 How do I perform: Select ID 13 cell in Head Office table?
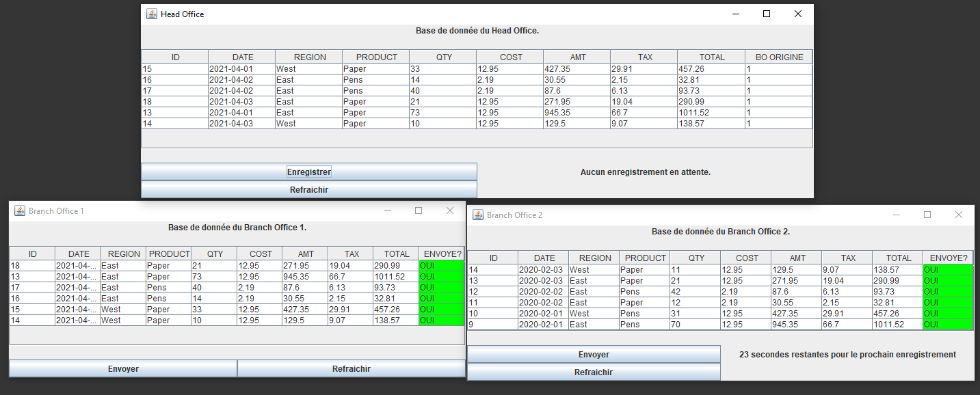175,113
